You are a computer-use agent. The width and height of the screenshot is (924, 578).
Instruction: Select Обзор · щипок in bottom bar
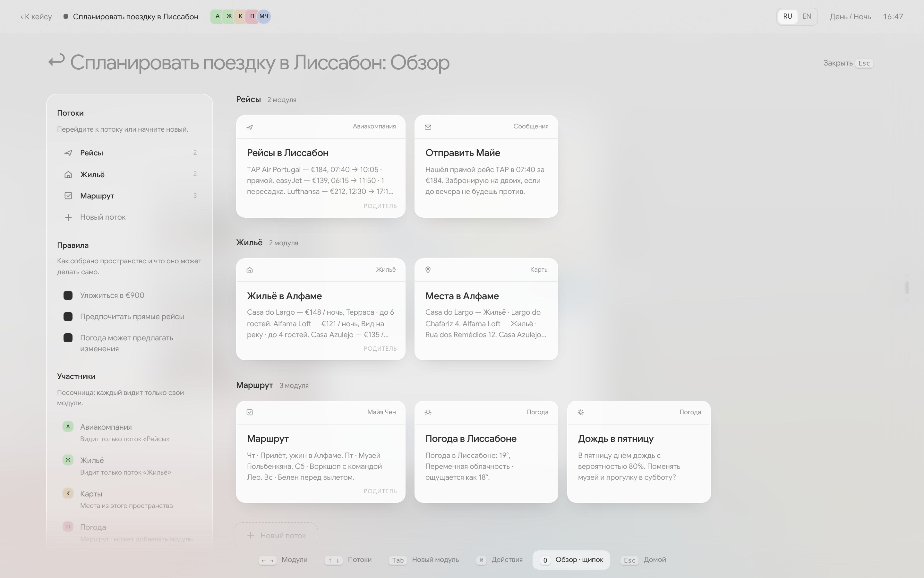[x=571, y=560]
